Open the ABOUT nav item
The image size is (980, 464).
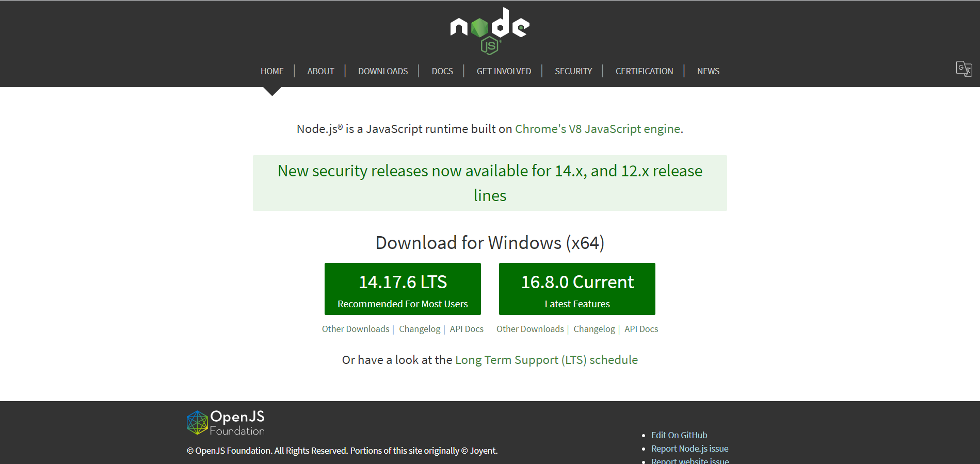point(320,71)
